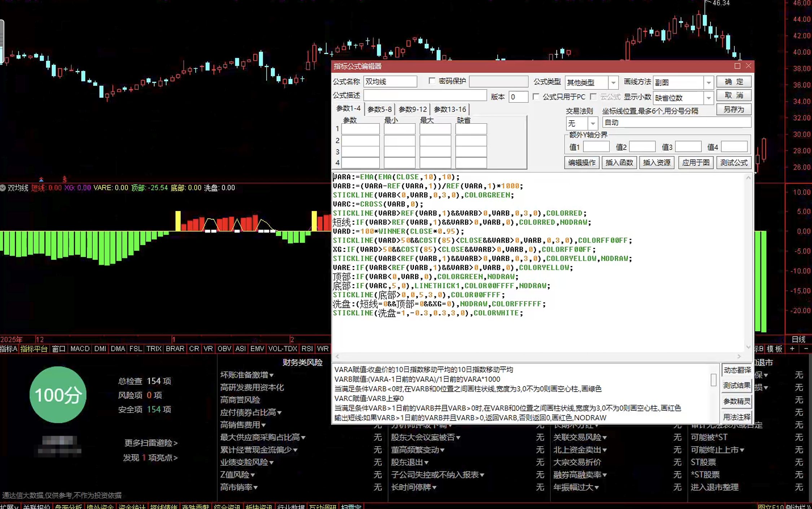This screenshot has height=509, width=812.
Task: Click the 用法注释 button
Action: (x=737, y=417)
